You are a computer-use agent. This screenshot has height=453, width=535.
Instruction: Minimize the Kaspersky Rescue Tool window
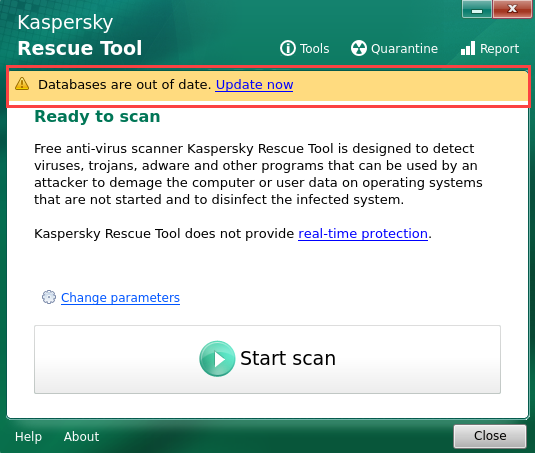477,9
